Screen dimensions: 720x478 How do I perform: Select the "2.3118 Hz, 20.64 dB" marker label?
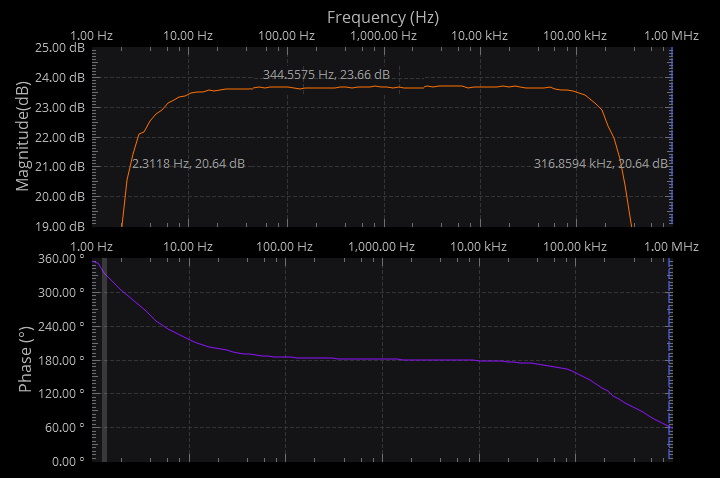coord(188,163)
